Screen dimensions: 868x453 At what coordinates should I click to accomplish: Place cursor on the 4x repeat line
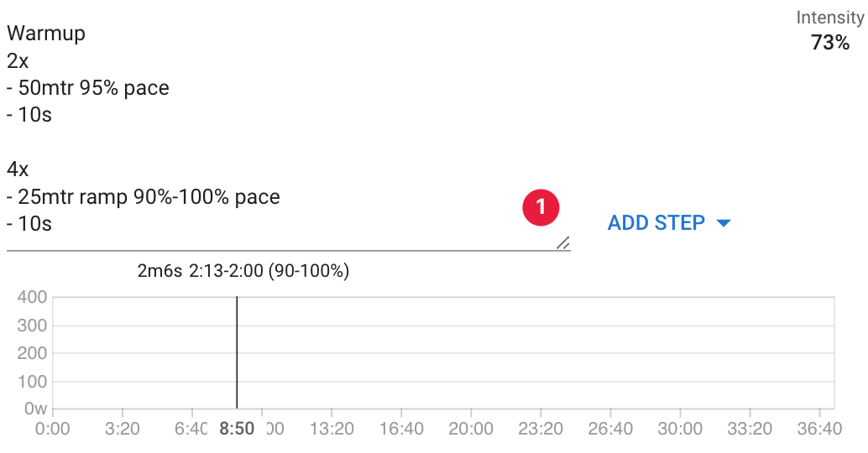[x=18, y=169]
